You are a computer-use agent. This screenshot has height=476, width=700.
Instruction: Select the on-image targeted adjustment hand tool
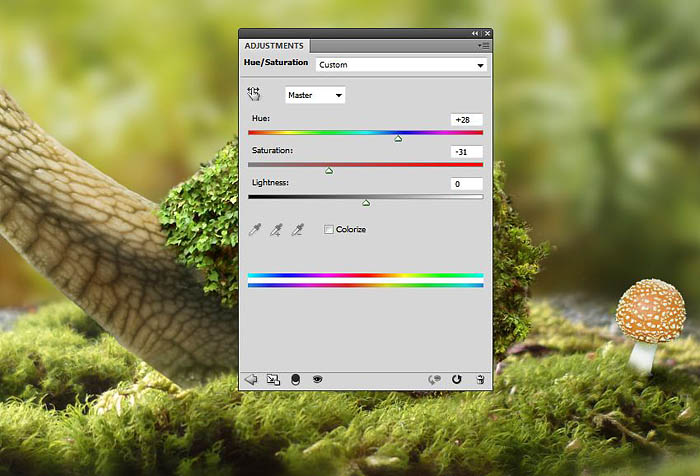click(x=254, y=94)
